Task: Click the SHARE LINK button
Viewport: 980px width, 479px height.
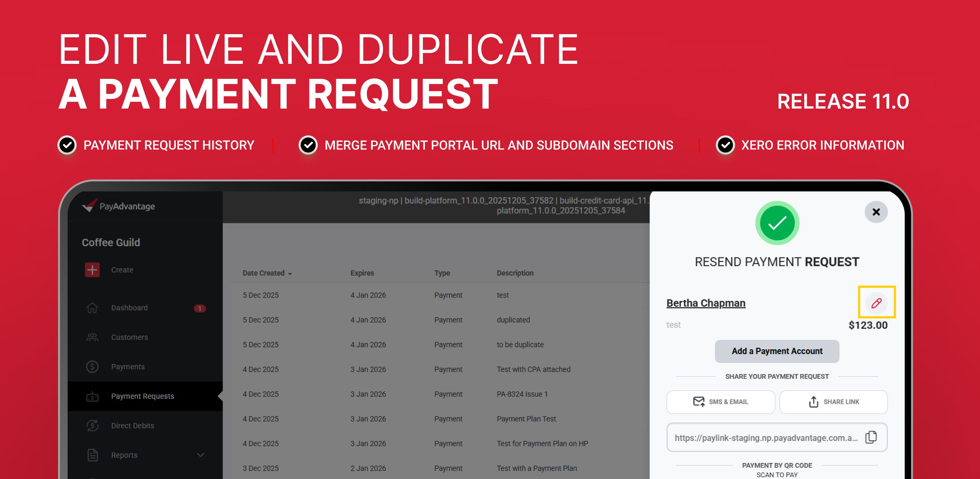Action: pyautogui.click(x=833, y=402)
